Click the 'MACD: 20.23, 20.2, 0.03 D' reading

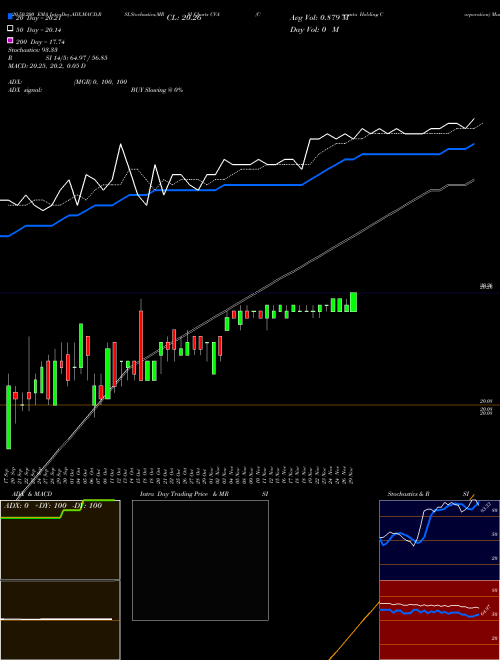coord(47,66)
